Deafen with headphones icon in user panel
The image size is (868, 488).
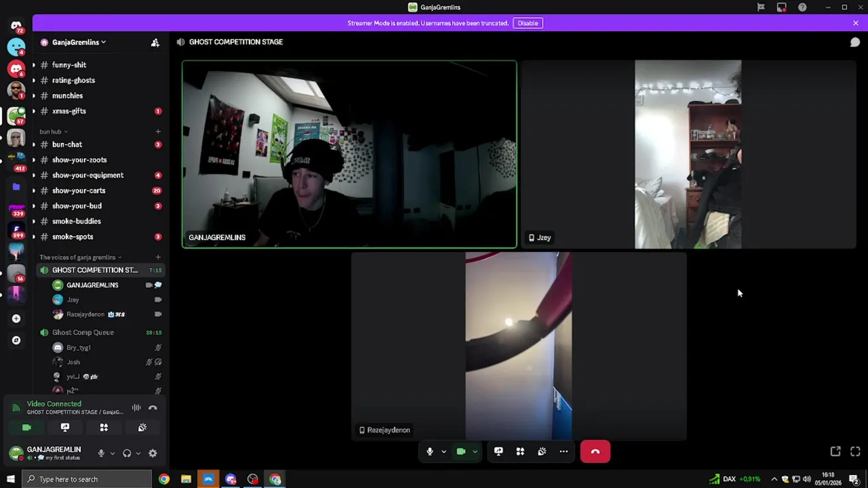(127, 453)
